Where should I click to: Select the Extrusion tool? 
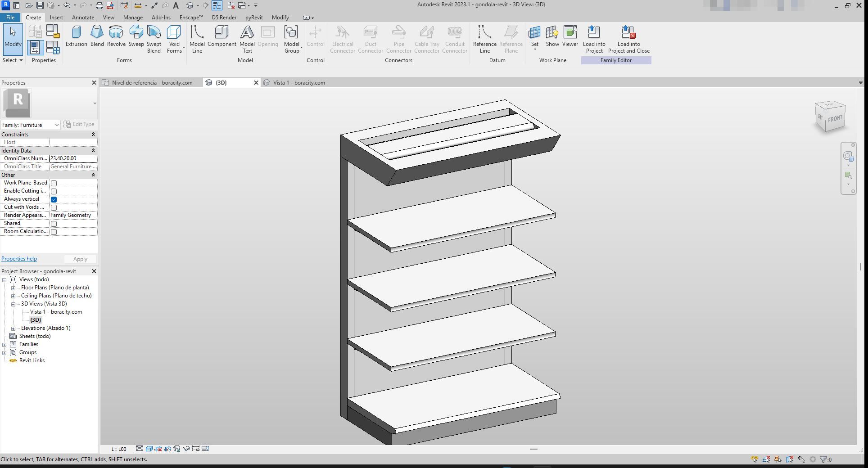point(76,36)
